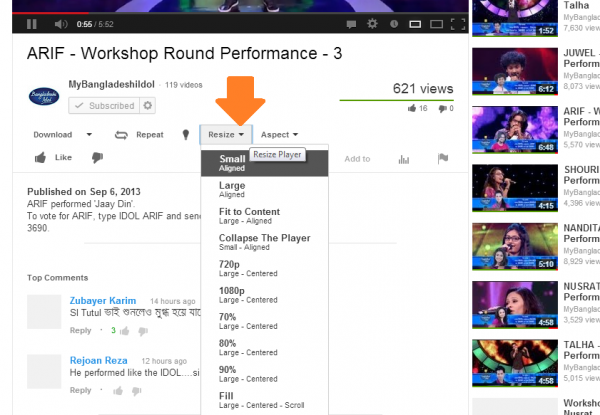Image resolution: width=600 pixels, height=415 pixels.
Task: Open the Resize dropdown
Action: tap(226, 135)
